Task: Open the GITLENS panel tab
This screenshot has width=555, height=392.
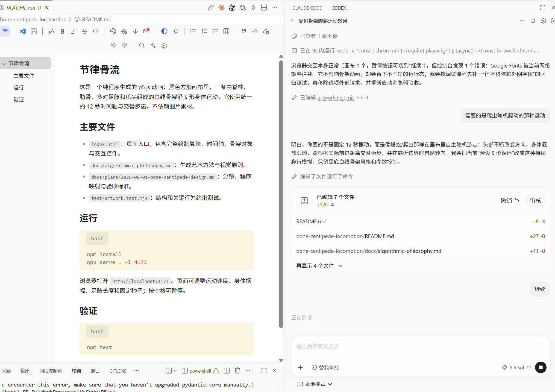Action: click(x=118, y=371)
